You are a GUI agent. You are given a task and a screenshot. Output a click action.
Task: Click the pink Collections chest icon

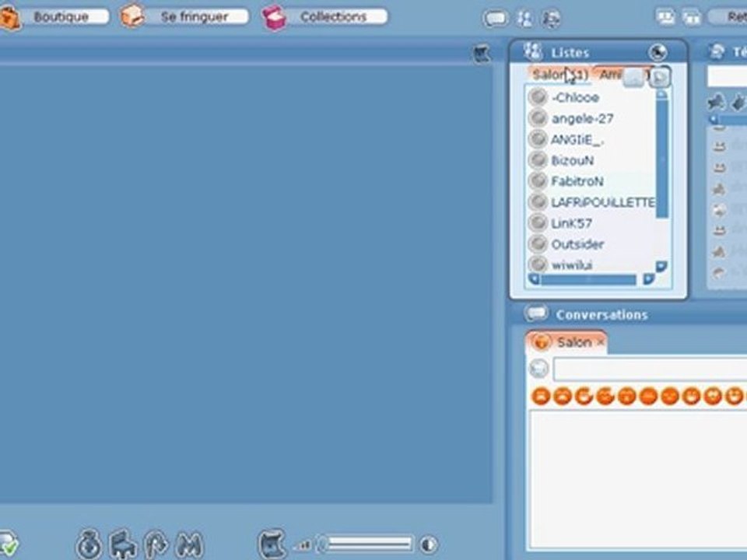click(274, 18)
